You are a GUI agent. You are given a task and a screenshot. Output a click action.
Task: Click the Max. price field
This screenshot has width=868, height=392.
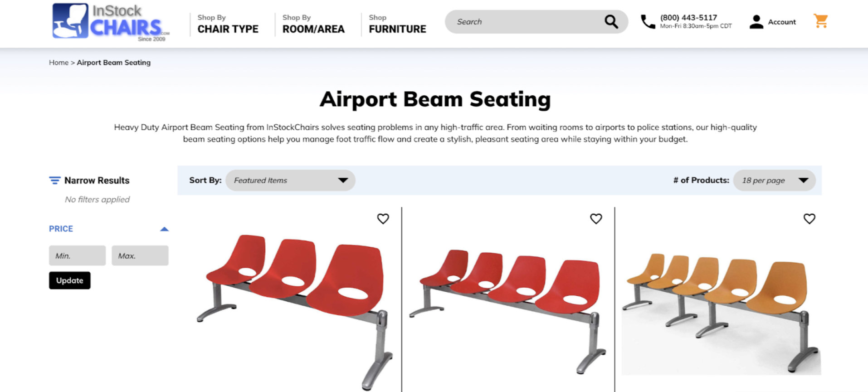click(x=140, y=255)
